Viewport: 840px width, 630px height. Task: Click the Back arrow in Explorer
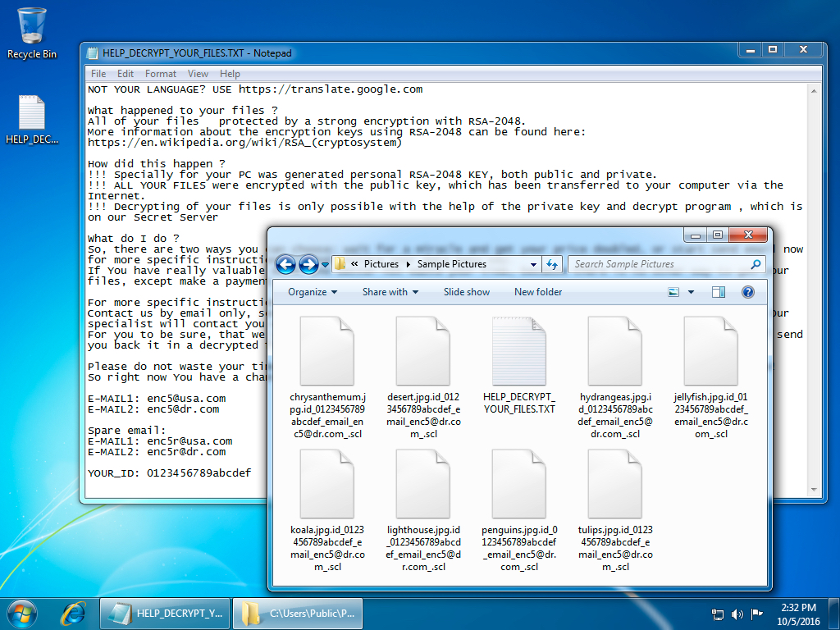(286, 264)
